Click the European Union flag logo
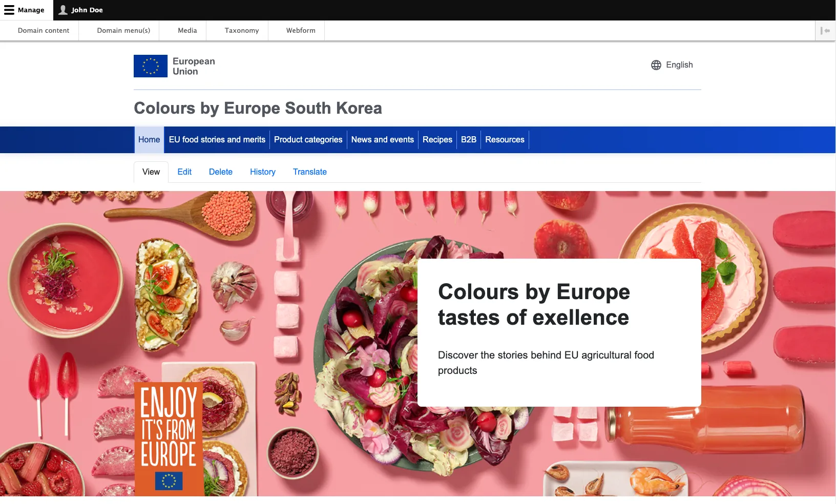This screenshot has height=504, width=836. 151,66
